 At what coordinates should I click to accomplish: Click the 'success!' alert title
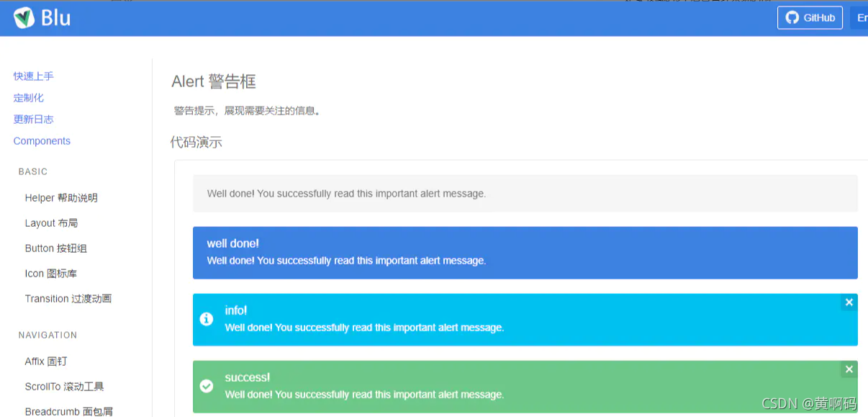(248, 377)
